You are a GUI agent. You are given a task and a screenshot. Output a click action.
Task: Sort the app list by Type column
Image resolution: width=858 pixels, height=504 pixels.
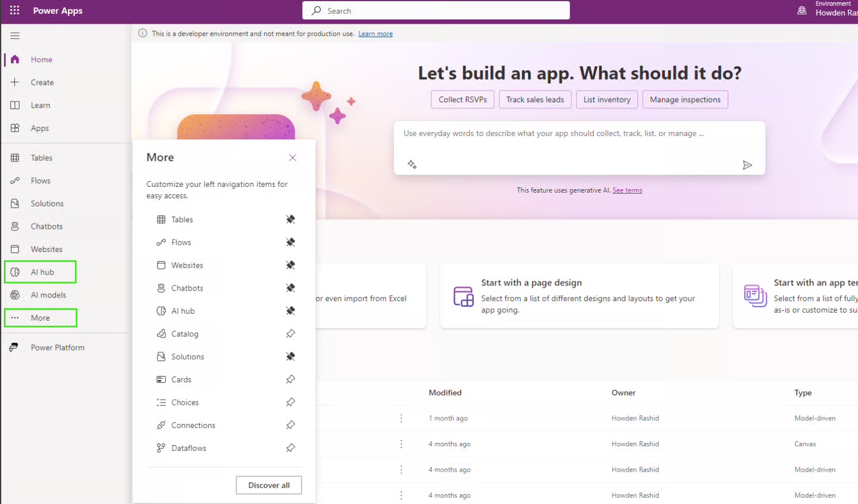[x=803, y=393]
